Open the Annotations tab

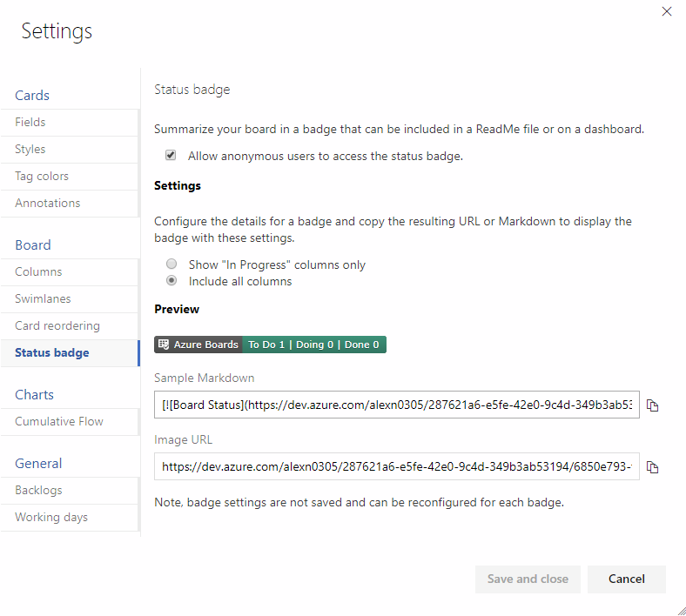coord(48,204)
